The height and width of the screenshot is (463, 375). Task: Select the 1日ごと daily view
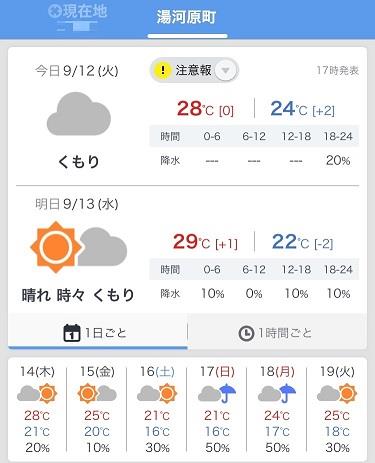tap(98, 331)
